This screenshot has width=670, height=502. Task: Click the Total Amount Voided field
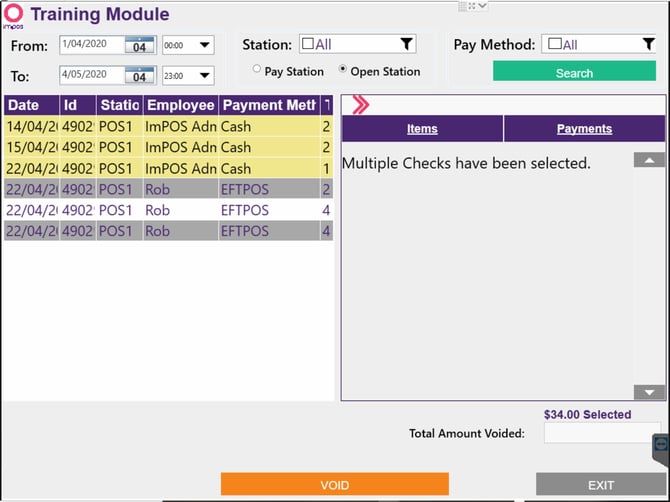tap(602, 433)
